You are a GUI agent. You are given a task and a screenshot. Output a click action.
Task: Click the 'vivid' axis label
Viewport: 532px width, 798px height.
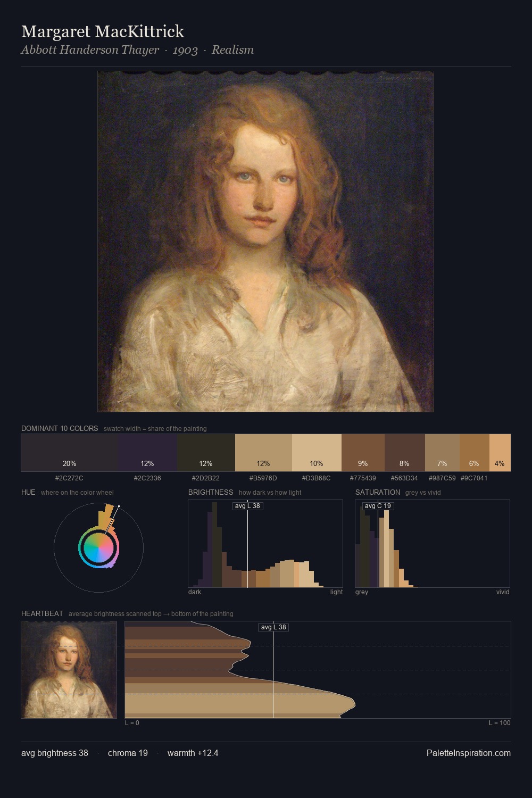[503, 592]
